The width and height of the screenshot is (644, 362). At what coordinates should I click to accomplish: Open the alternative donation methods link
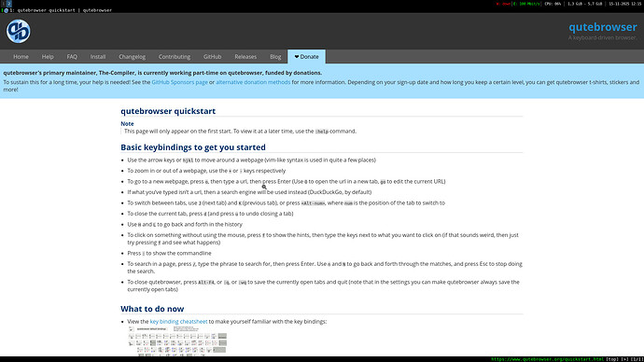(x=253, y=82)
